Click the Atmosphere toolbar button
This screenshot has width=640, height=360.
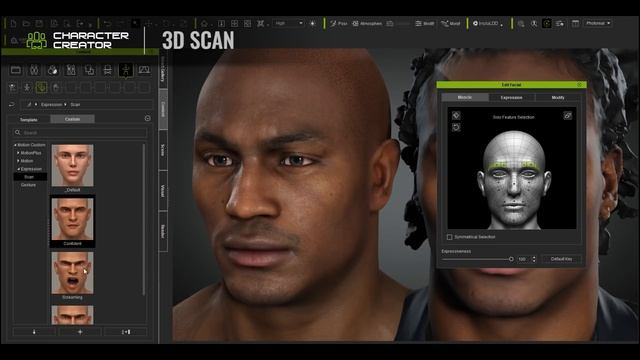(x=367, y=23)
